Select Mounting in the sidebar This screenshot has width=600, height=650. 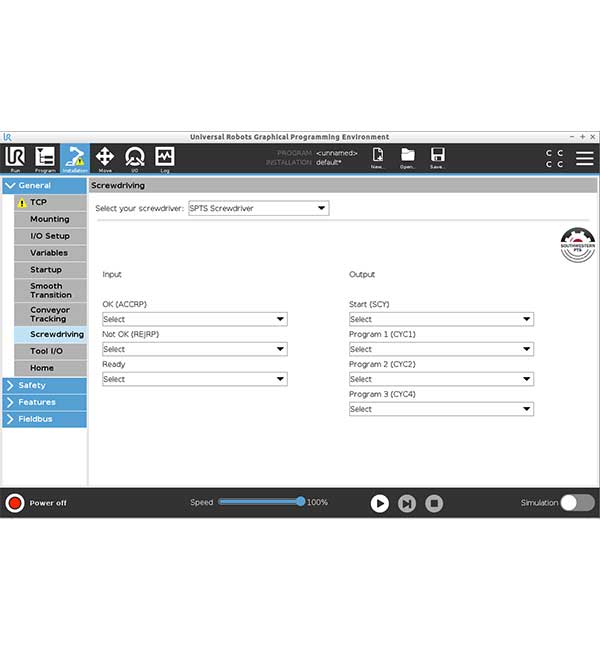pyautogui.click(x=50, y=219)
